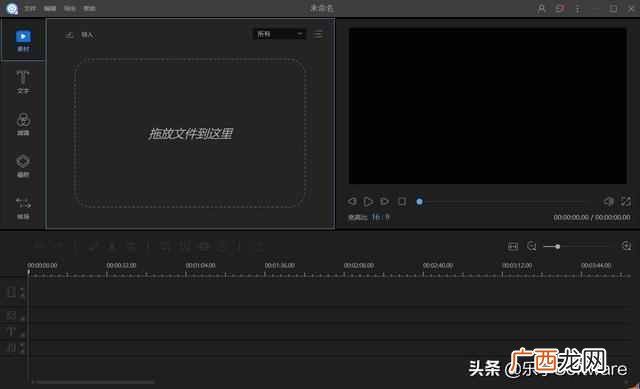Open the 导出 menu

click(x=70, y=8)
